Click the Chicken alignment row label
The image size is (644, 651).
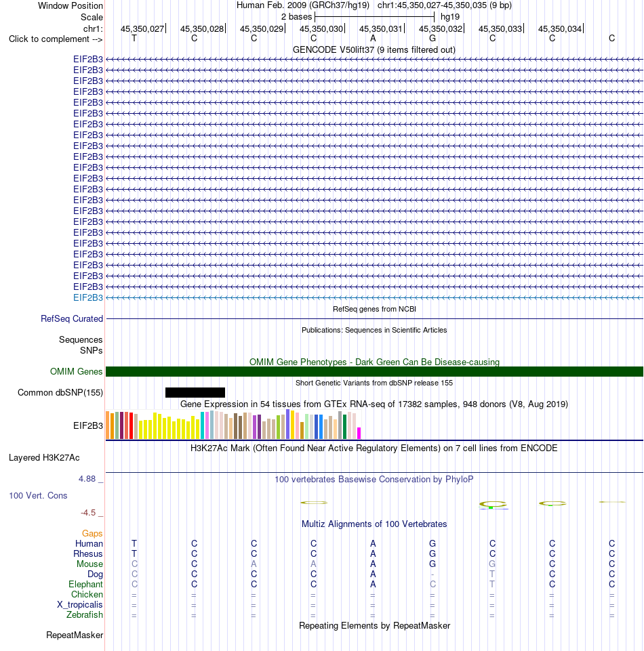click(x=87, y=595)
